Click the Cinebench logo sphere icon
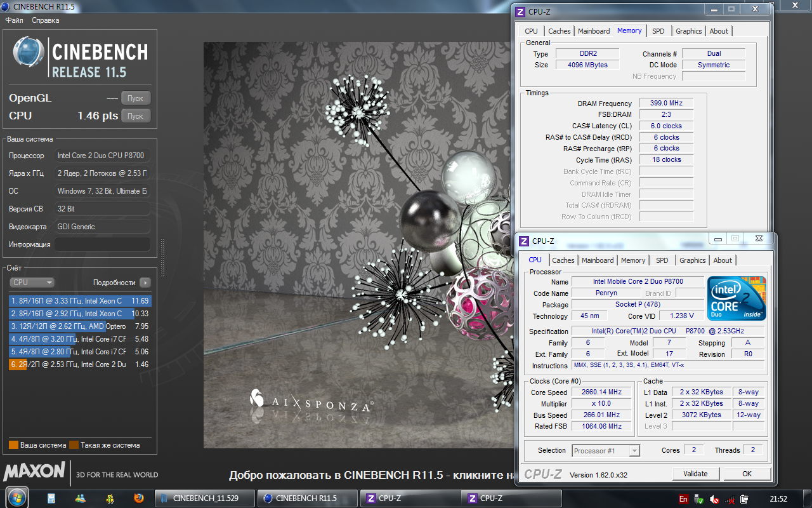Screen dimensions: 812x508 pyautogui.click(x=29, y=52)
